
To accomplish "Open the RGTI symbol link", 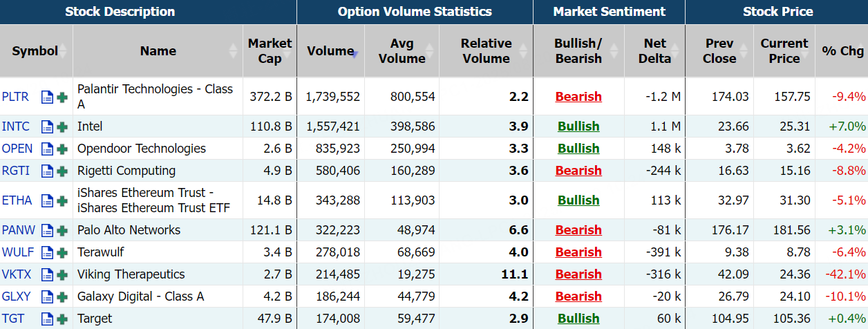I will pos(15,171).
